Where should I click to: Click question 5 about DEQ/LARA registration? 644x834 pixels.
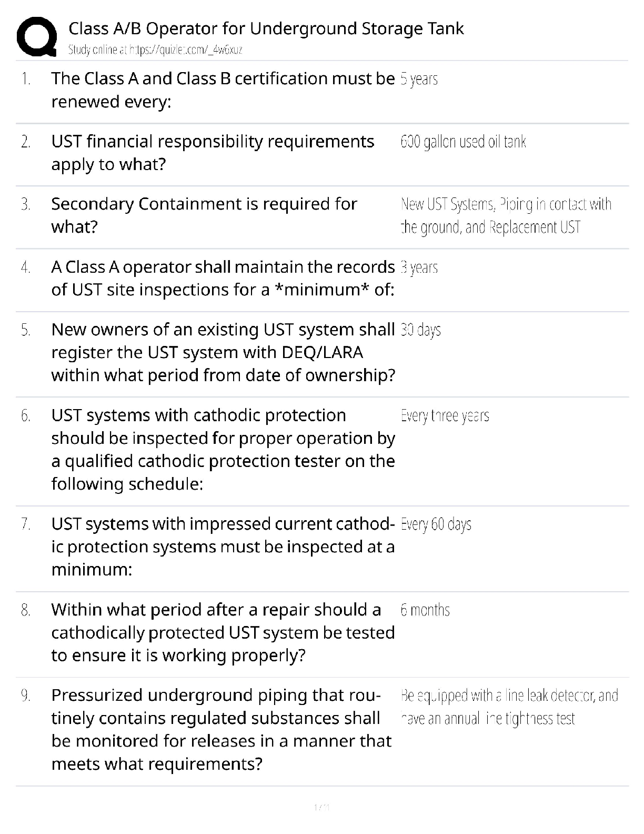[x=223, y=352]
